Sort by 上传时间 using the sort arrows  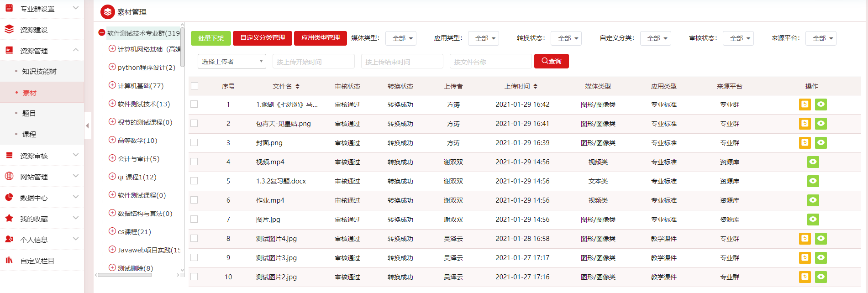[535, 86]
